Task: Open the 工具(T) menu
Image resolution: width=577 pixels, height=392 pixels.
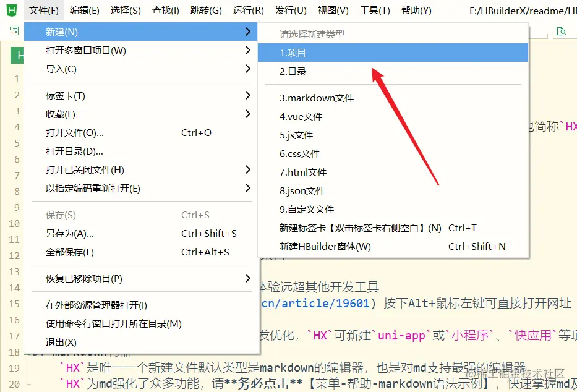Action: 375,11
